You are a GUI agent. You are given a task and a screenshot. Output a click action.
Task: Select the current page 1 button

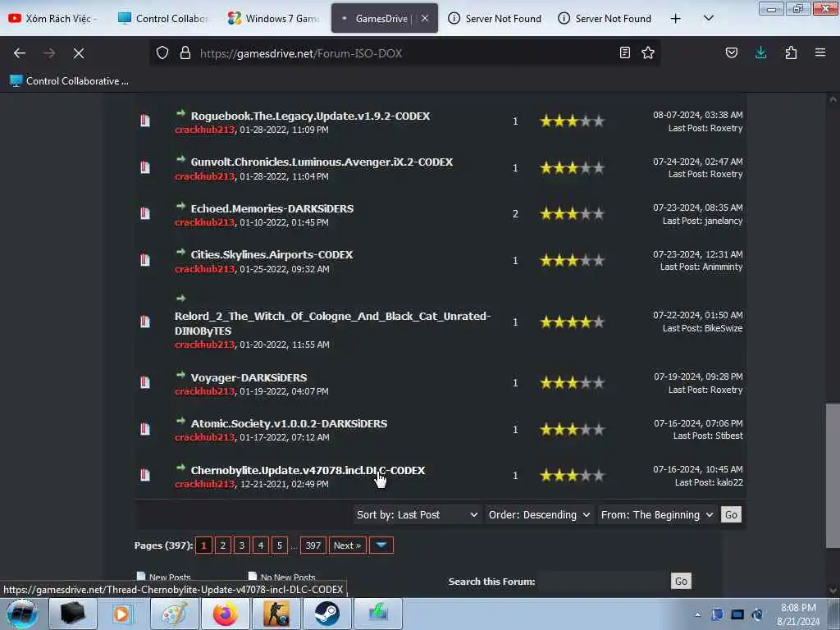[203, 546]
